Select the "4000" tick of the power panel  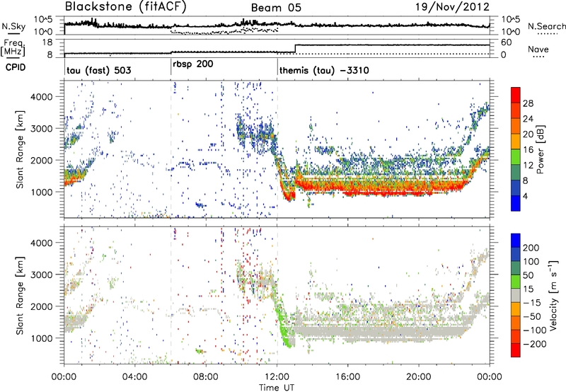[x=41, y=97]
